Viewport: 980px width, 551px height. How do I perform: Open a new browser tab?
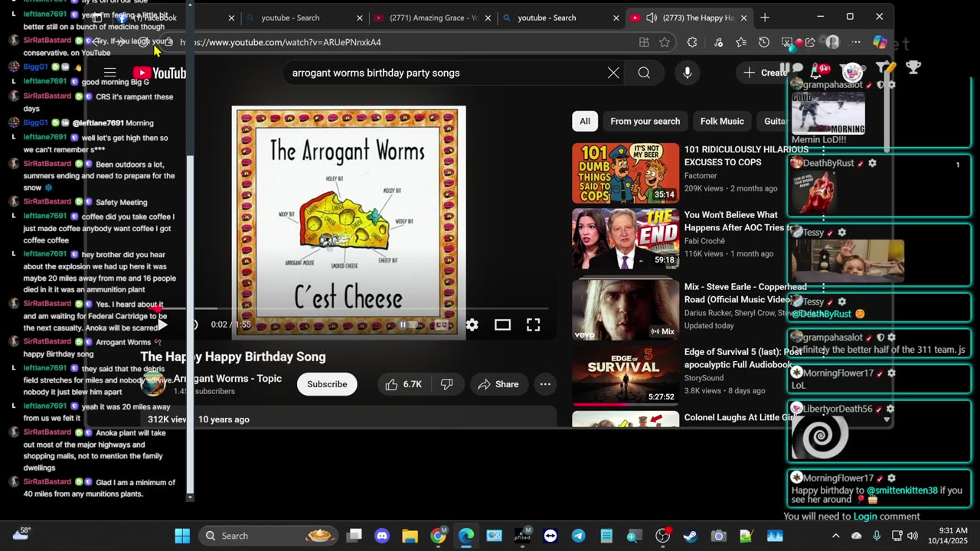point(764,18)
